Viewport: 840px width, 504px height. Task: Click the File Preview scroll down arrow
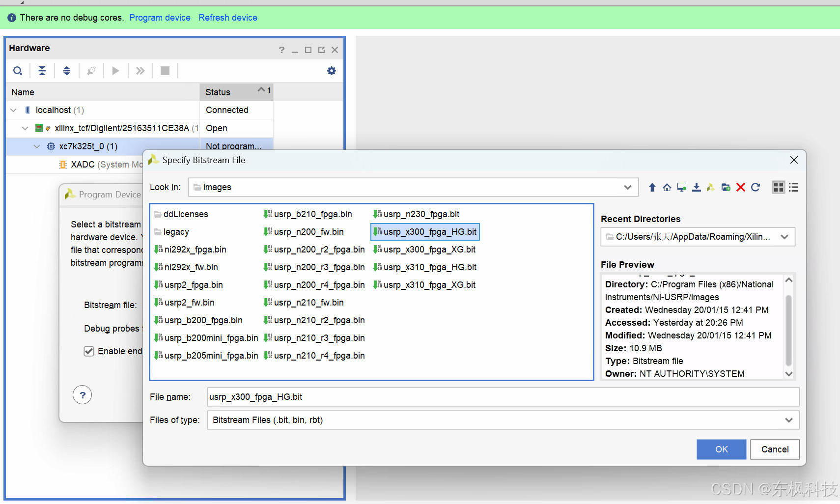click(789, 374)
